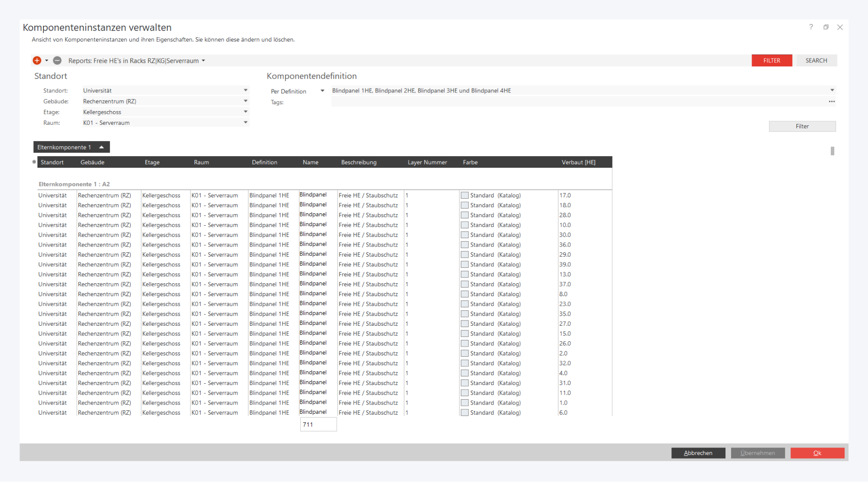Click the Abbrechen button
868x482 pixels.
pyautogui.click(x=698, y=453)
